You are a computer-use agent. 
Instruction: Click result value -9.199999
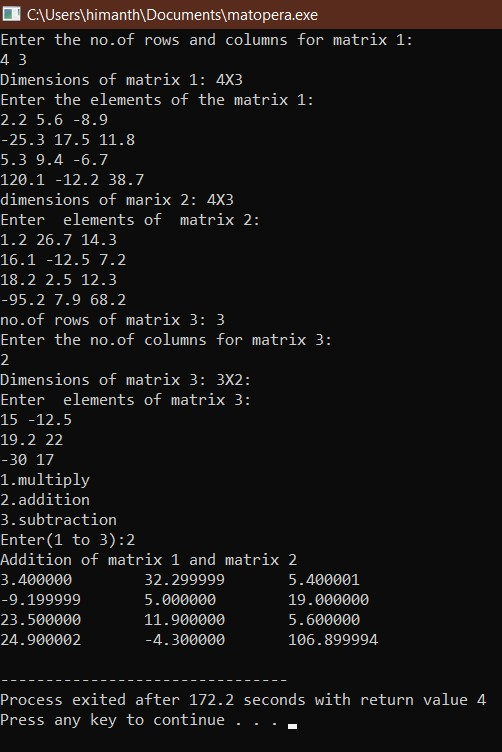pyautogui.click(x=41, y=600)
